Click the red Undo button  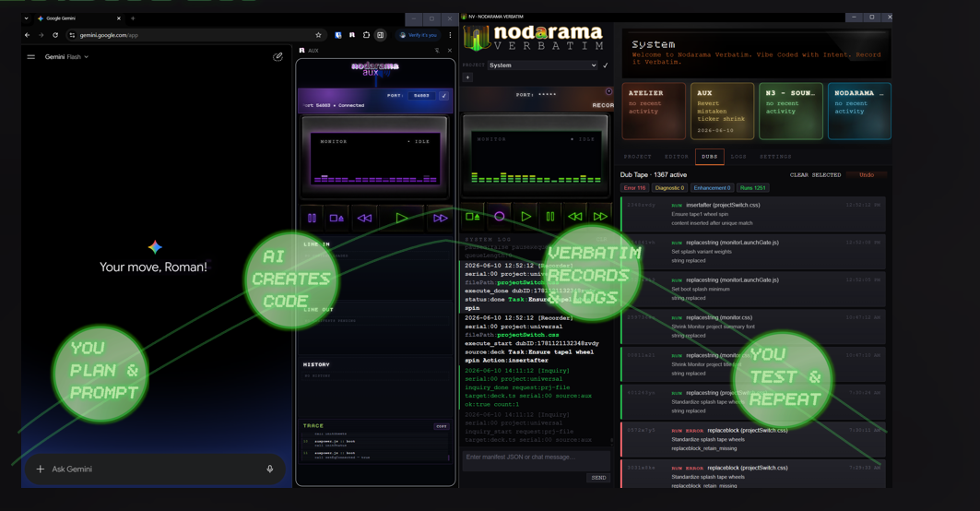click(867, 175)
